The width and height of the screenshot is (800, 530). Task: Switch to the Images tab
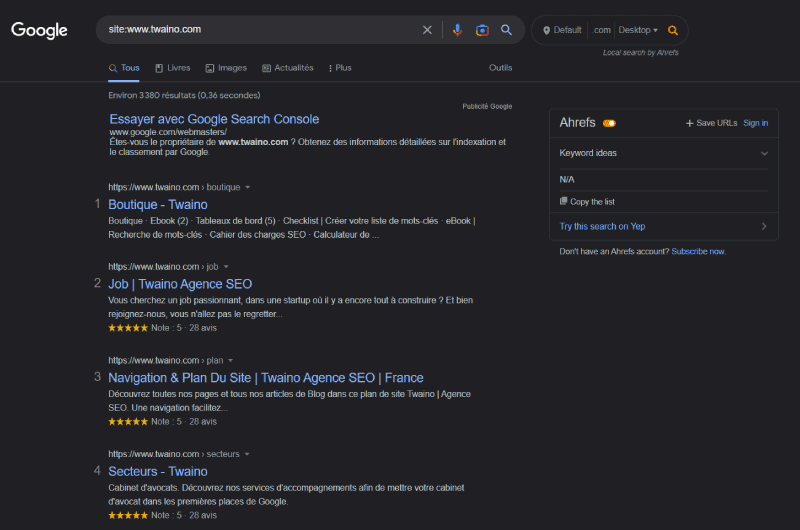pos(226,68)
